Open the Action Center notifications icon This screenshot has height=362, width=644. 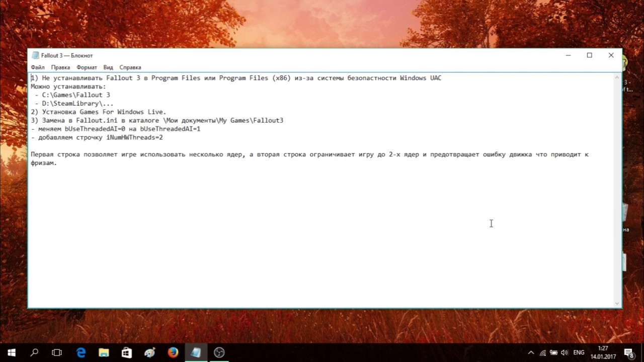pos(628,352)
